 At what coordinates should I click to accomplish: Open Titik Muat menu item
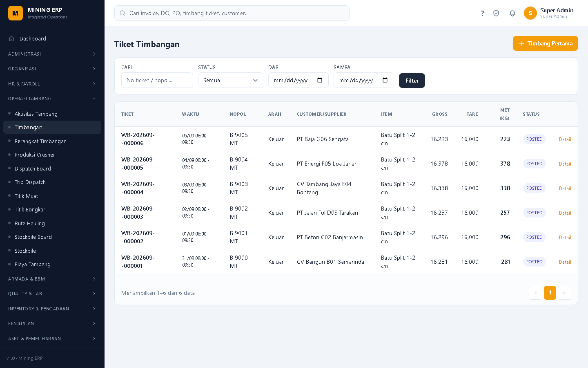(52, 196)
